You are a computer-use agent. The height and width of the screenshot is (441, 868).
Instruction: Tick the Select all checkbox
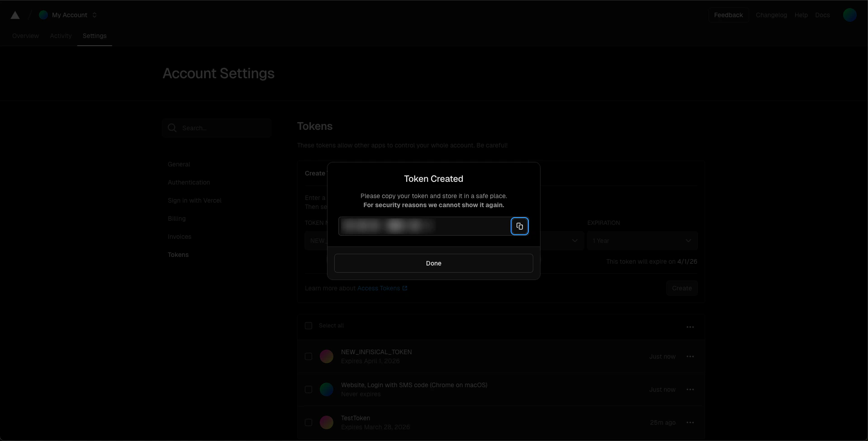[x=308, y=326]
